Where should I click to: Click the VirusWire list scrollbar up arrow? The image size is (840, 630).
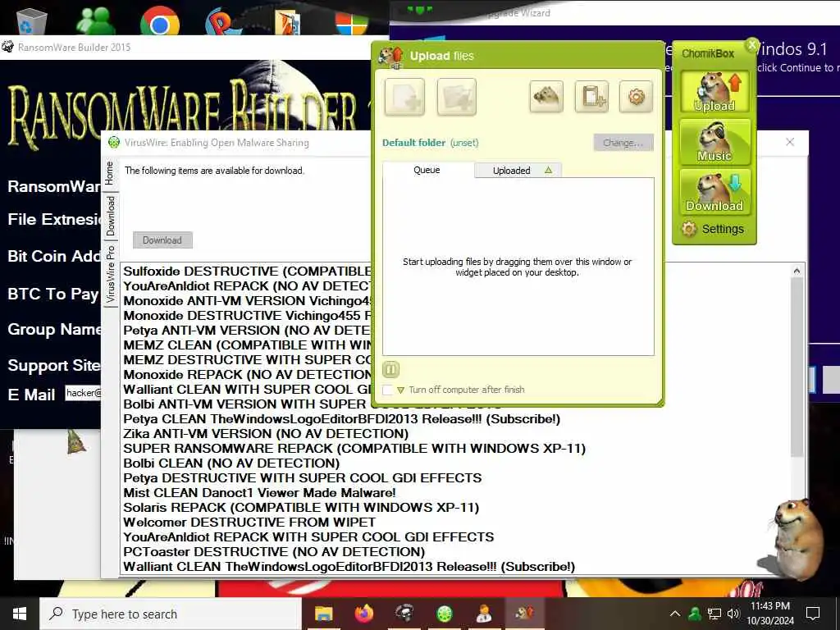coord(797,271)
